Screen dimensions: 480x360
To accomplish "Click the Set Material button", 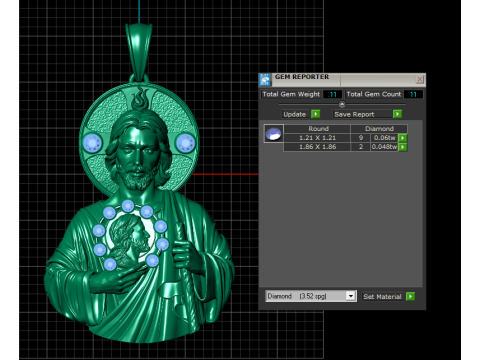I will pos(384,296).
